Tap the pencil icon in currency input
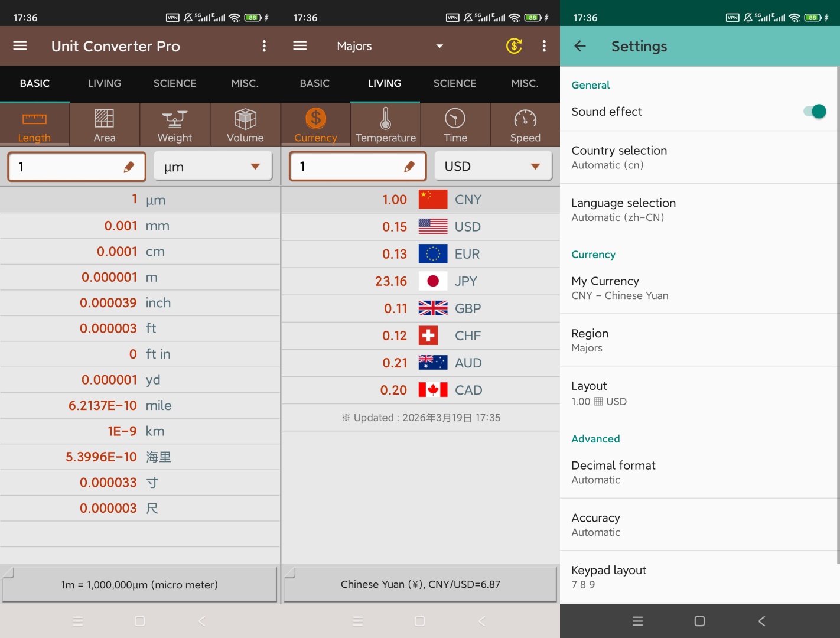Viewport: 840px width, 638px height. [x=409, y=167]
